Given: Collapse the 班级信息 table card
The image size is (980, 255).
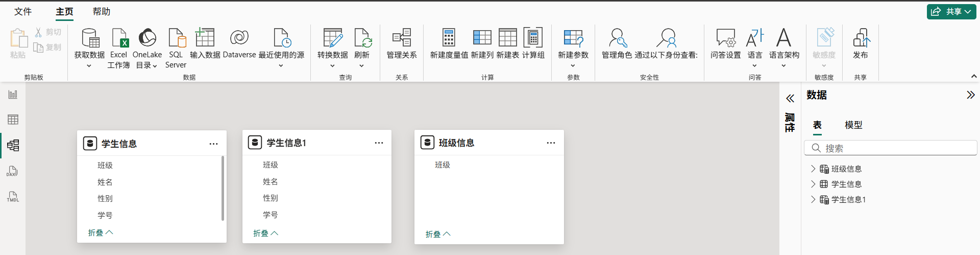Looking at the screenshot, I should [x=438, y=234].
